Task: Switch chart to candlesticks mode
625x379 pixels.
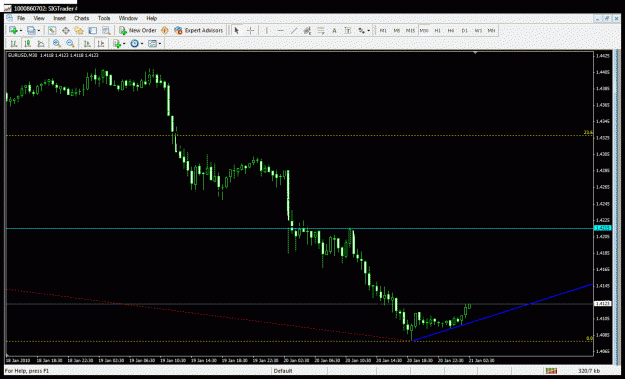Action: tap(27, 43)
